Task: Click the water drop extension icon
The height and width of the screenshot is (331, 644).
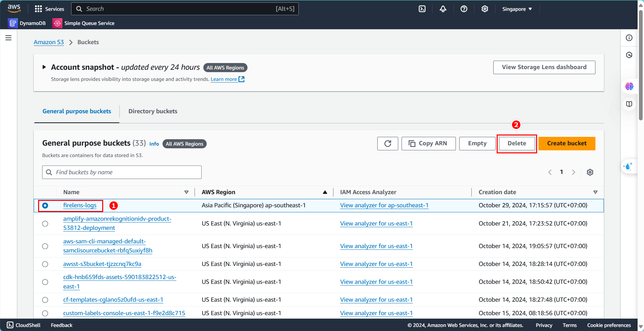Action: click(628, 166)
